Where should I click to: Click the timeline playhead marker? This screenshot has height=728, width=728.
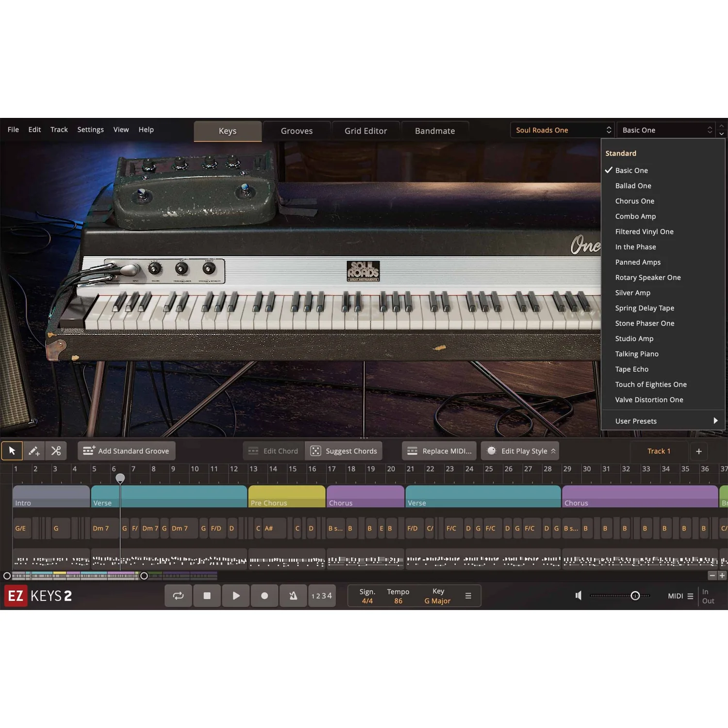(120, 478)
